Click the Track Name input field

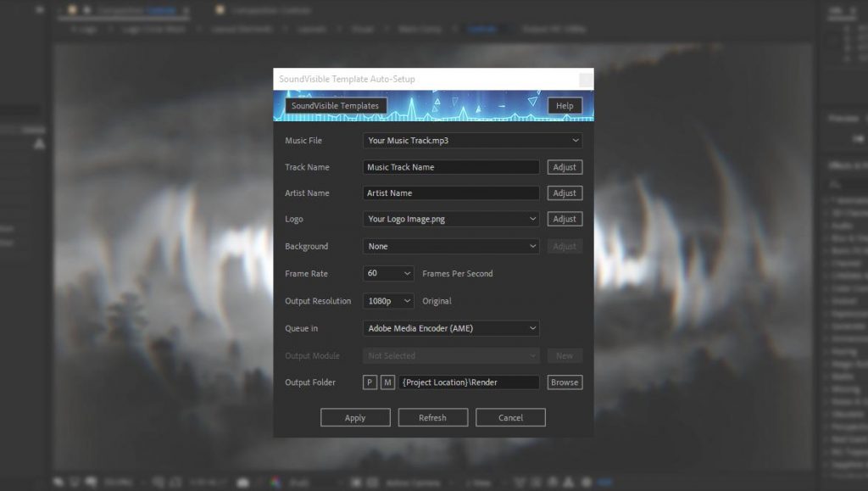pyautogui.click(x=451, y=167)
